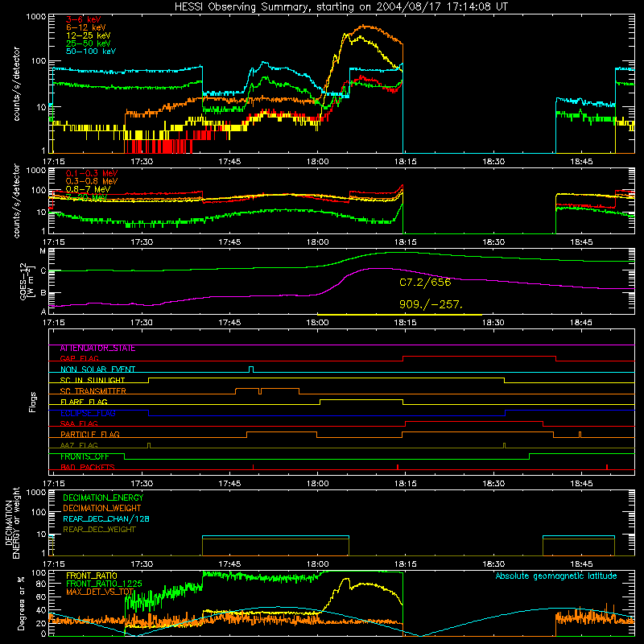Select the ATTENUATOR_STATE flag label
This screenshot has width=644, height=644.
[x=97, y=349]
